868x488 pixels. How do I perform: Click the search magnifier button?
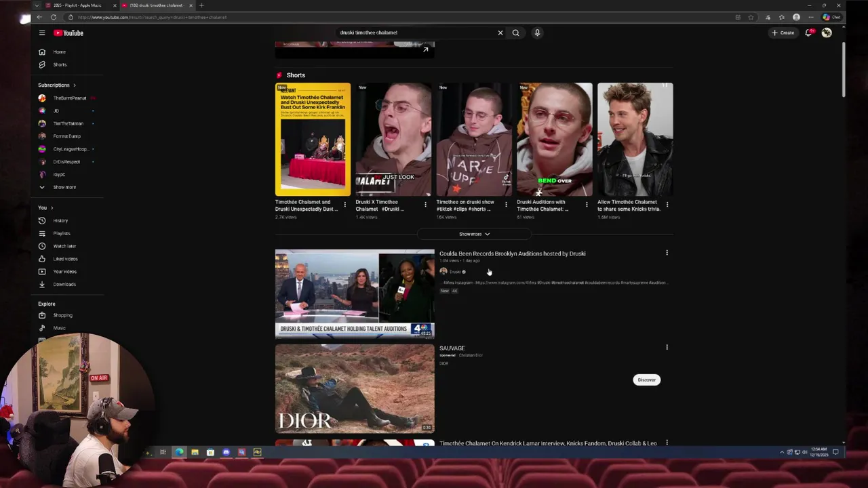(516, 33)
